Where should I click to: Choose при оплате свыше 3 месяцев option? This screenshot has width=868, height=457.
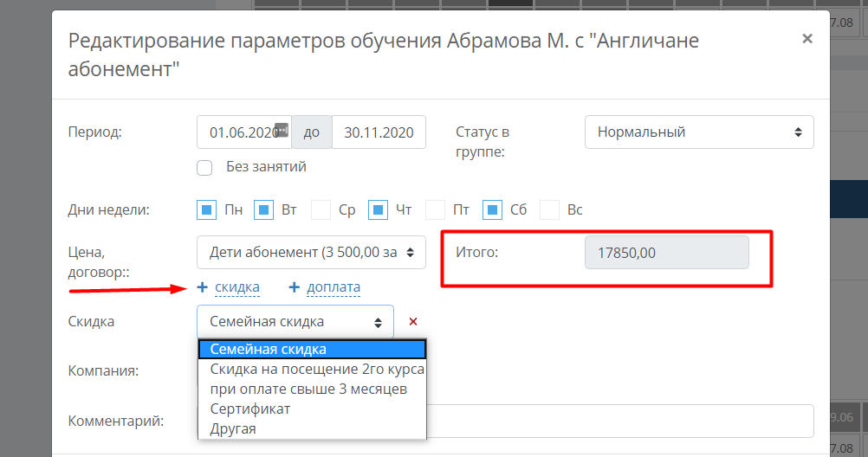(x=312, y=389)
